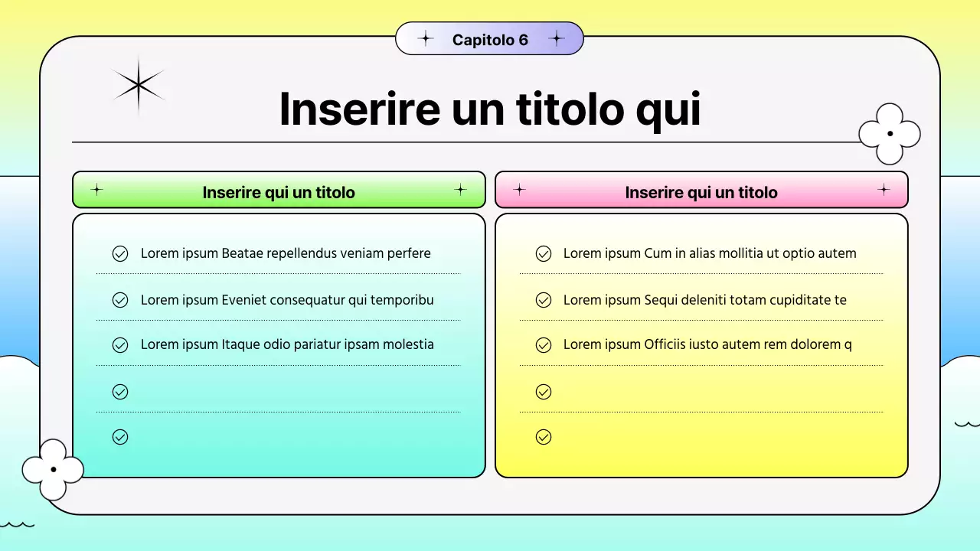
Task: Click the 'Eveniet consequatur qui temporibu' text line
Action: (x=287, y=300)
